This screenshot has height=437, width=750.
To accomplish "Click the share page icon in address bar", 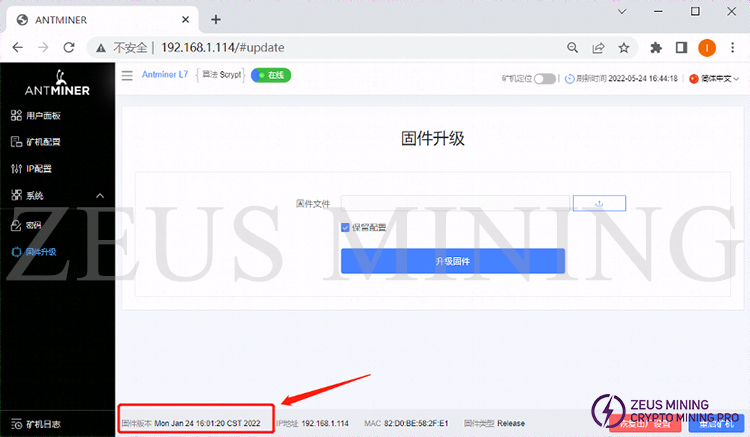I will pos(598,47).
